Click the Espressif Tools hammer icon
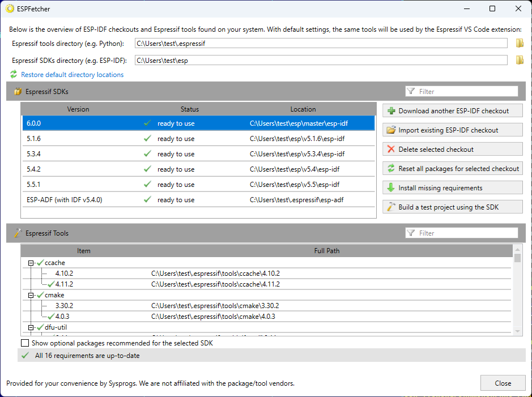 (x=18, y=233)
